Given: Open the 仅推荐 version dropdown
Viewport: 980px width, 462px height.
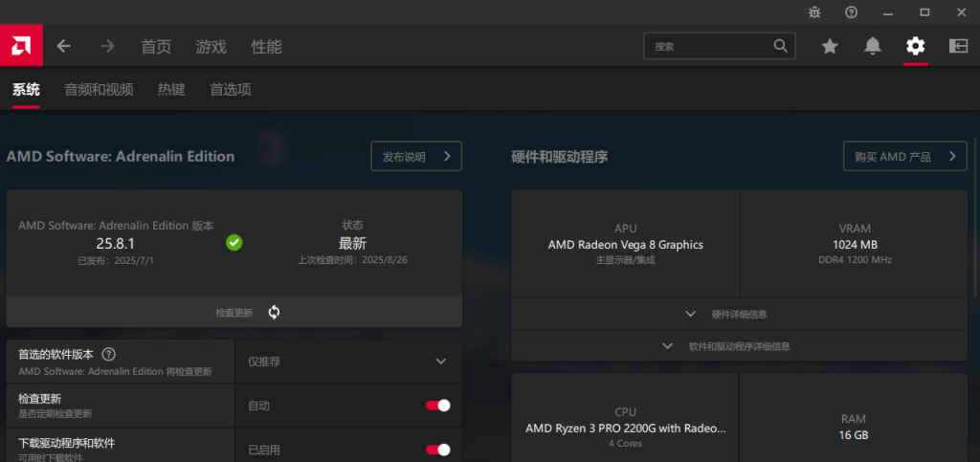Looking at the screenshot, I should (x=348, y=362).
